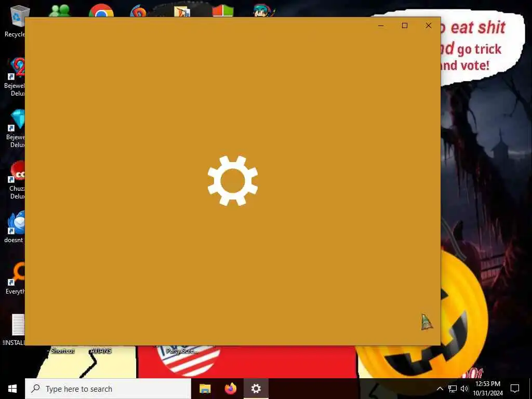Minimize the Settings window
Viewport: 532px width, 399px height.
[381, 25]
